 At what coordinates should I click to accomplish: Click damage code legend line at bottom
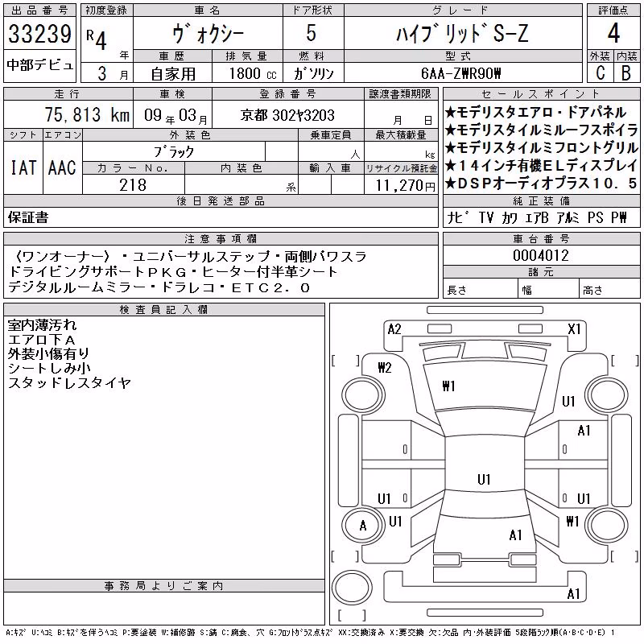point(310,633)
